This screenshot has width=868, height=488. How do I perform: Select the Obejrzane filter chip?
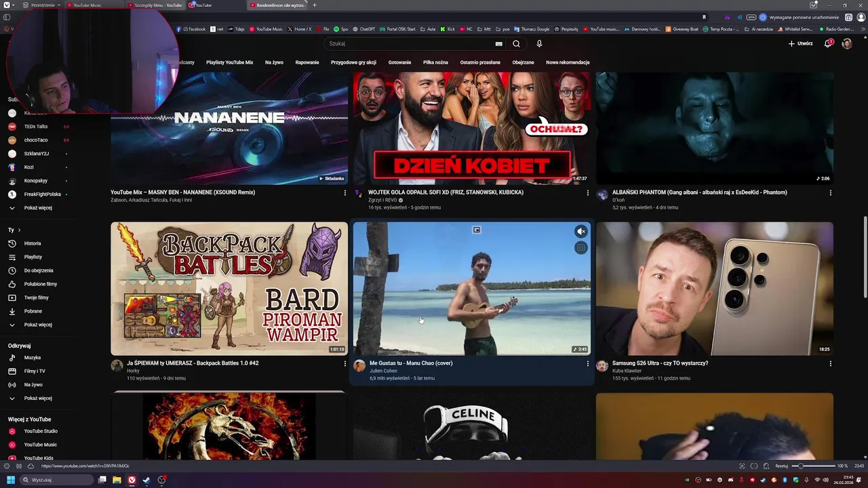click(523, 62)
